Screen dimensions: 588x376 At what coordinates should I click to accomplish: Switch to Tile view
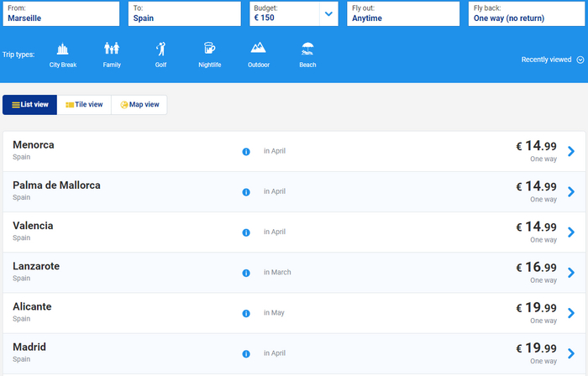[84, 105]
